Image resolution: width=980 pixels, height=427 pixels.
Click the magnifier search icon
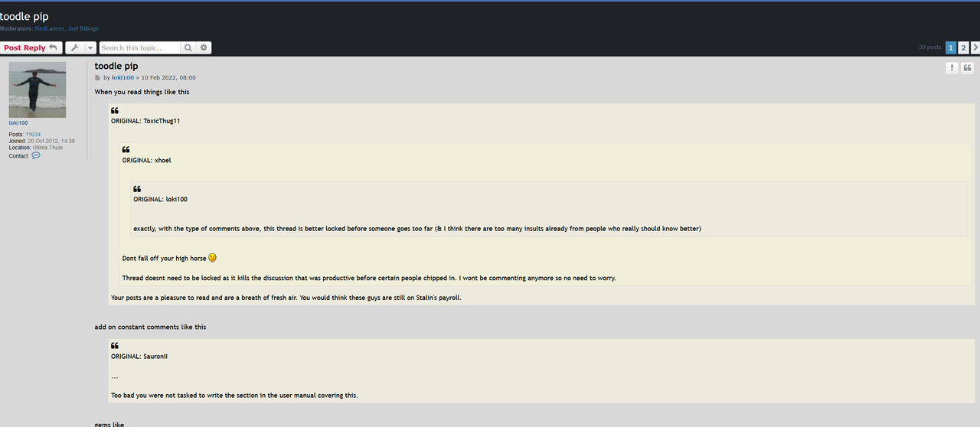[188, 47]
